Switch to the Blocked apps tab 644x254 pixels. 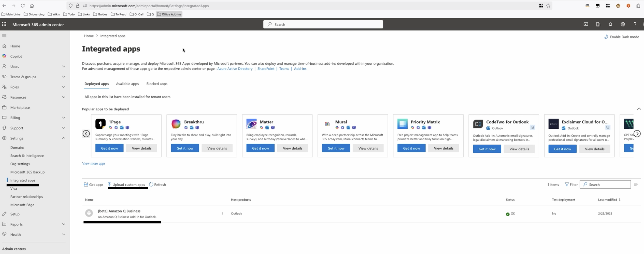(x=157, y=84)
